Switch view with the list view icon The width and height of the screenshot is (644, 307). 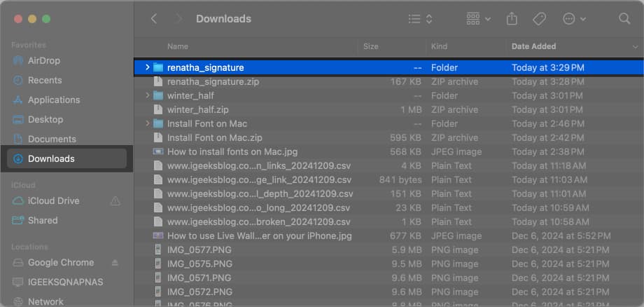(x=414, y=19)
